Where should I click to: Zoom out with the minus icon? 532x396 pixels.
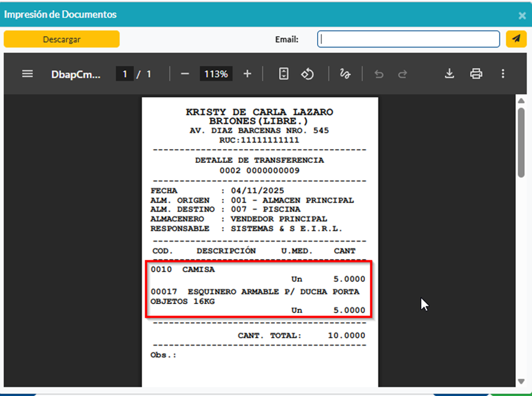185,74
